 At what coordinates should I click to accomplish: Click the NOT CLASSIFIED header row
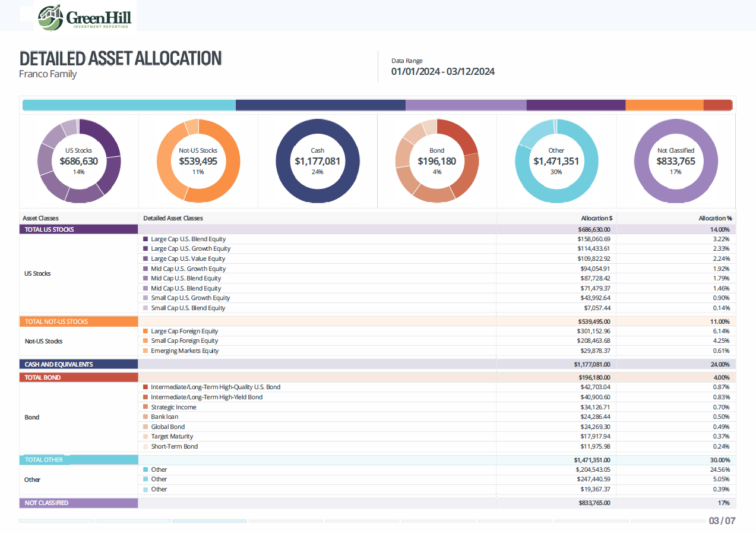pos(378,503)
